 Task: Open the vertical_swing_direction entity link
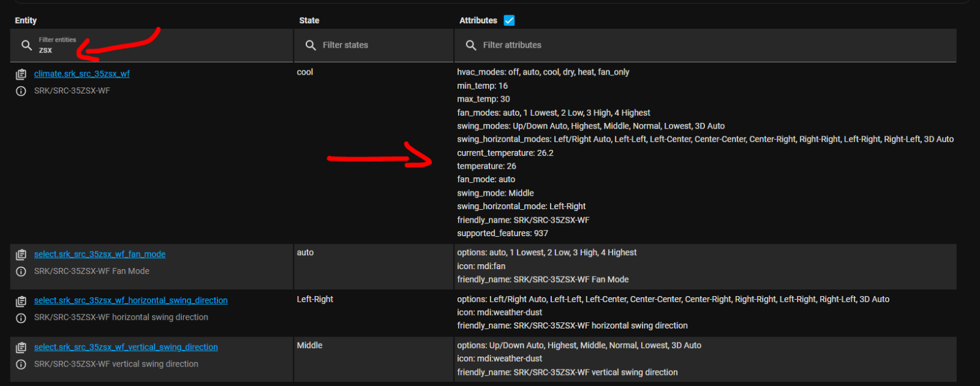126,347
